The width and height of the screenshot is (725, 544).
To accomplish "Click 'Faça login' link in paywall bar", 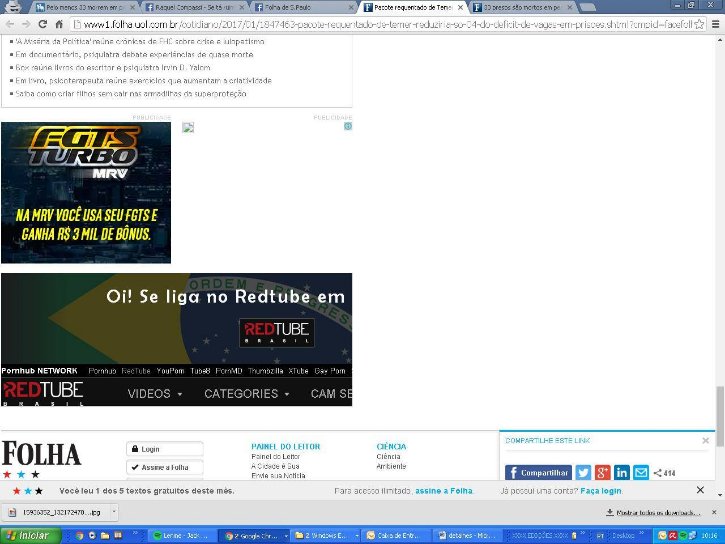I will pyautogui.click(x=601, y=491).
